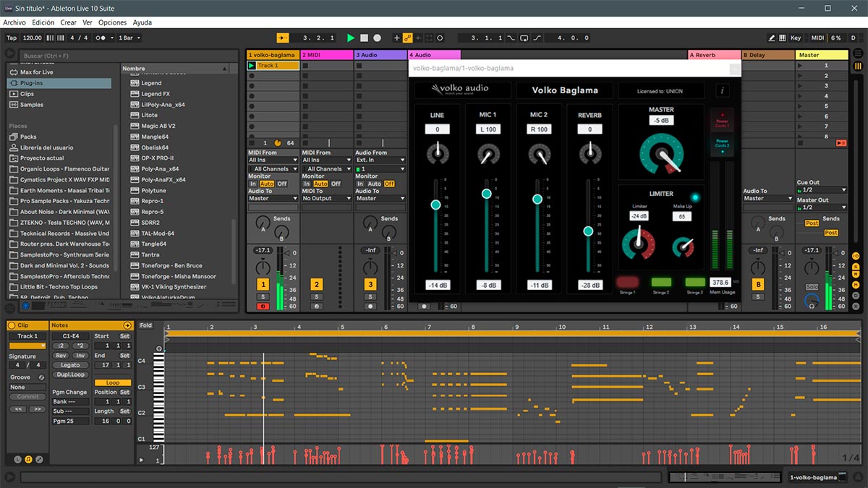This screenshot has height=488, width=868.
Task: Open the Master Out dropdown
Action: pos(822,207)
